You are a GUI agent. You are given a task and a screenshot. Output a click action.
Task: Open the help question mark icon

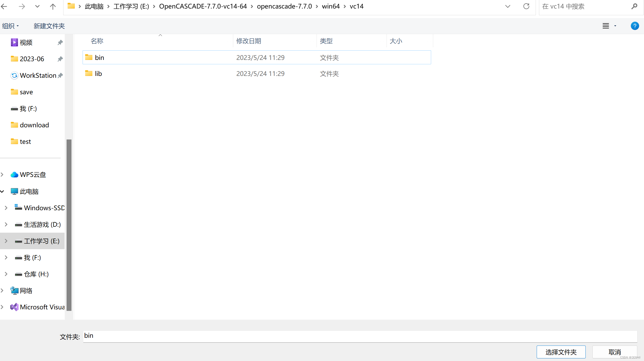(634, 26)
